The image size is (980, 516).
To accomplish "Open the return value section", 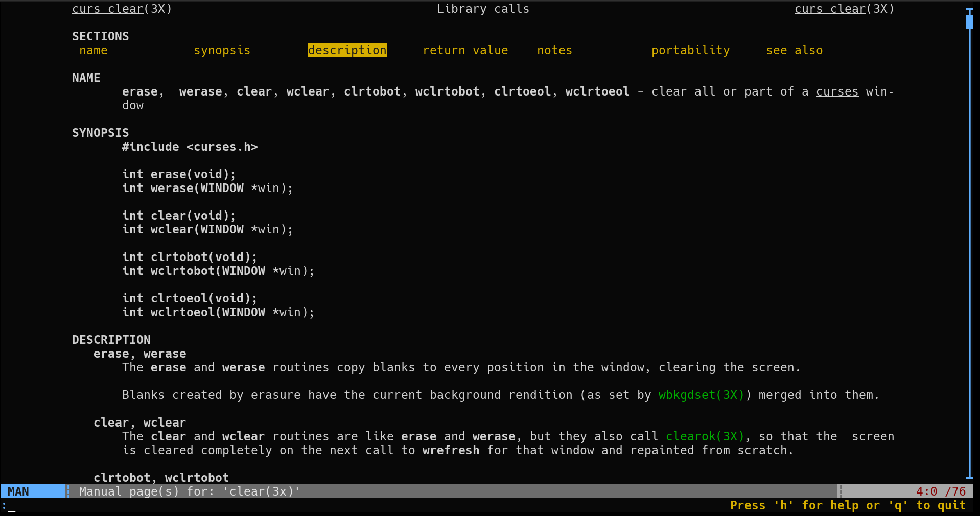I will [465, 50].
